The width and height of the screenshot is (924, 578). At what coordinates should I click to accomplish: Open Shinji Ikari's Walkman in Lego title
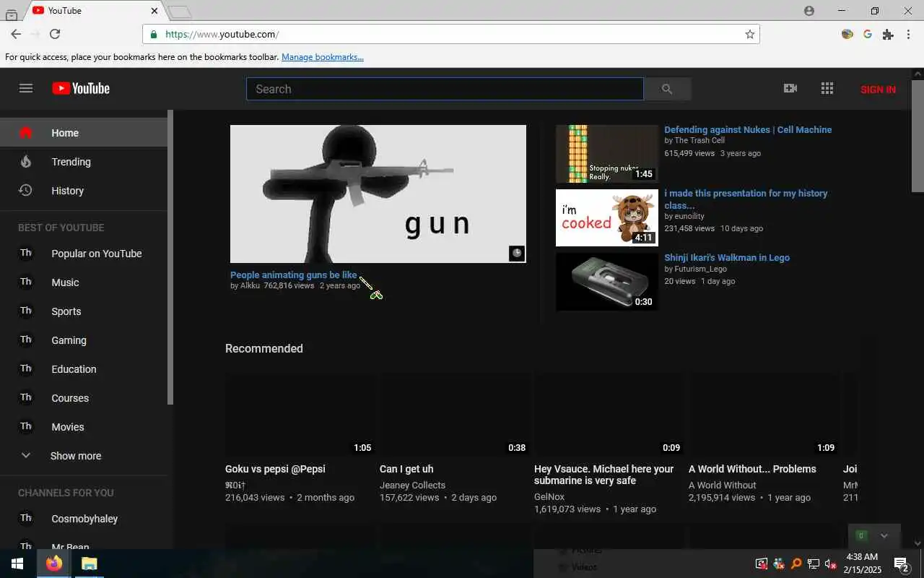point(727,257)
